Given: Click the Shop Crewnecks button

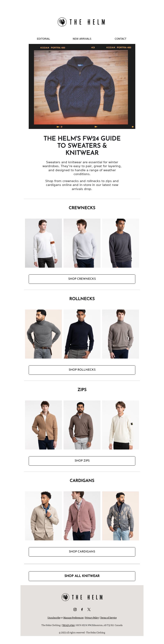Looking at the screenshot, I should pos(82,279).
